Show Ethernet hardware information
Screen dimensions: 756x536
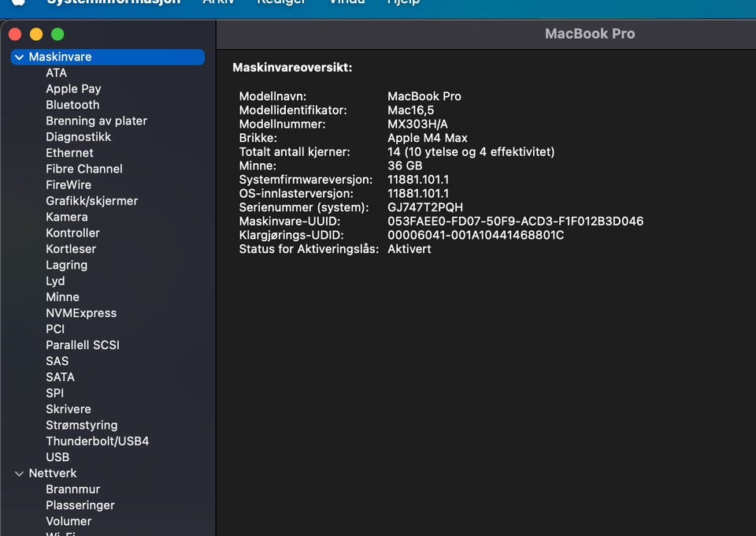point(69,153)
